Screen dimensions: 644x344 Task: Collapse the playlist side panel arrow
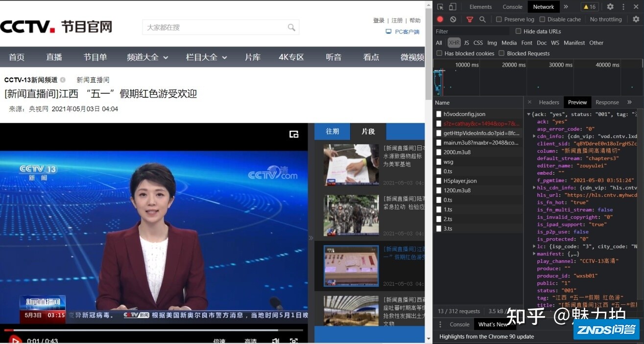point(310,238)
